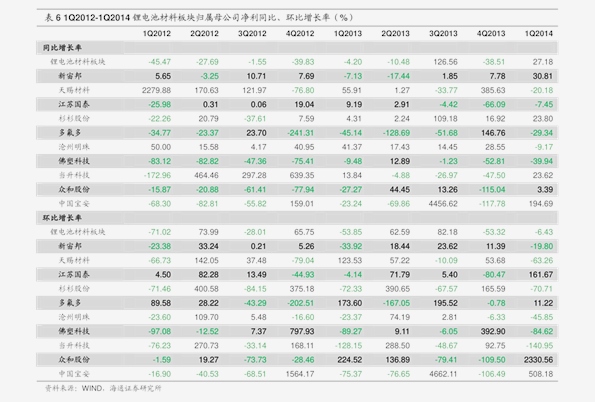Click the cell showing 224.52
The image size is (595, 402).
[350, 360]
